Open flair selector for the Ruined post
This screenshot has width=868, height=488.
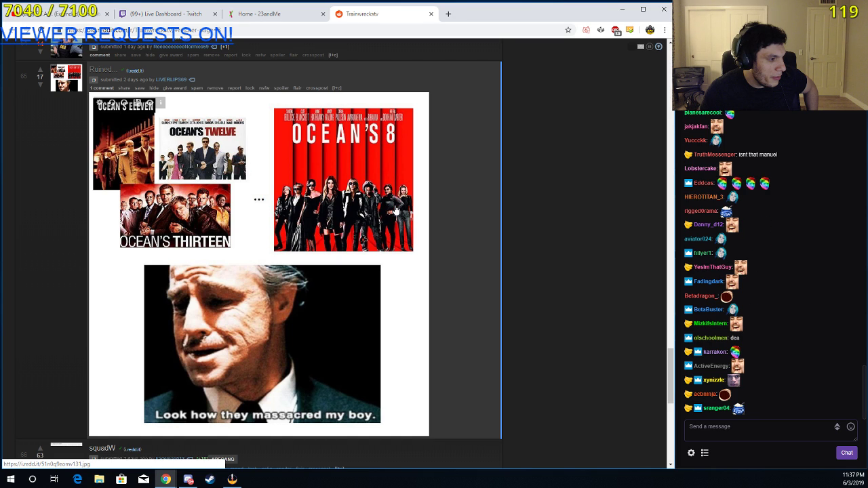tap(297, 88)
